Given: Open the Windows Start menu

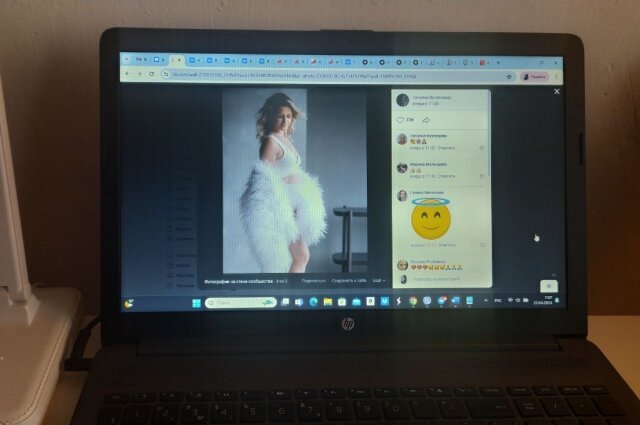Looking at the screenshot, I should click(x=196, y=303).
